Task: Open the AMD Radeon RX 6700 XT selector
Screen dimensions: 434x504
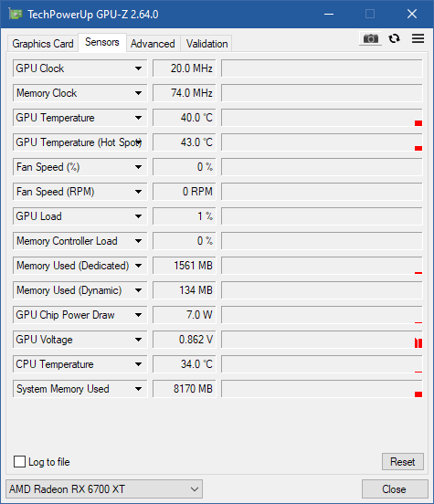Action: click(104, 489)
